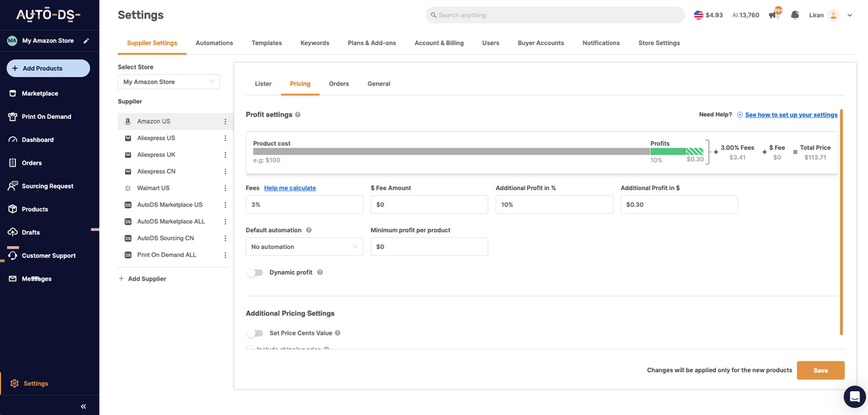Click the Settings gear in sidebar
The width and height of the screenshot is (868, 415).
(14, 383)
